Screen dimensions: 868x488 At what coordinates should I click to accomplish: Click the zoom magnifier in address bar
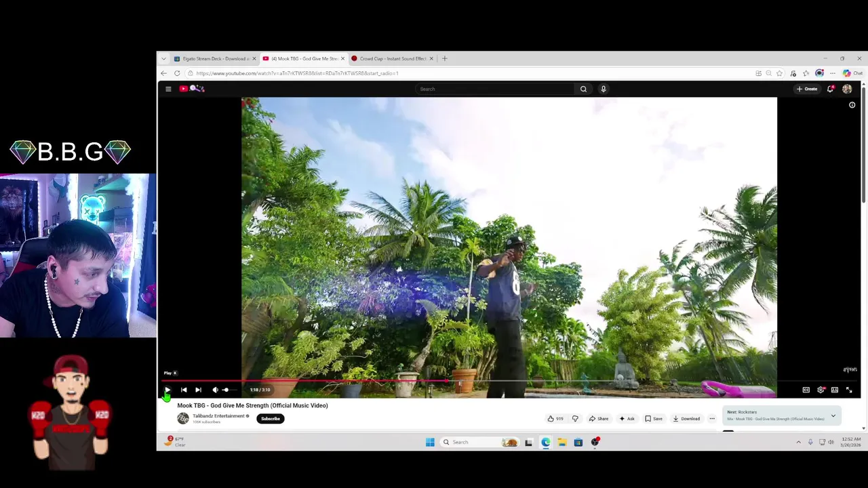click(x=768, y=73)
